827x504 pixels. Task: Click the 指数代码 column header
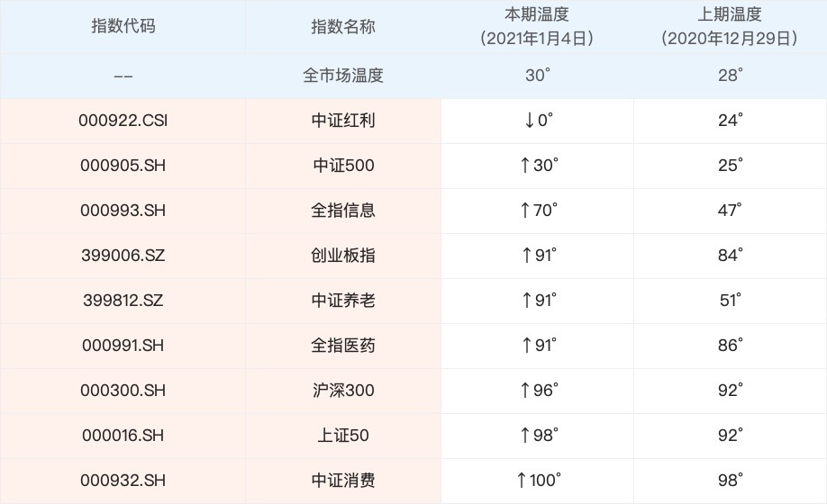tap(123, 26)
